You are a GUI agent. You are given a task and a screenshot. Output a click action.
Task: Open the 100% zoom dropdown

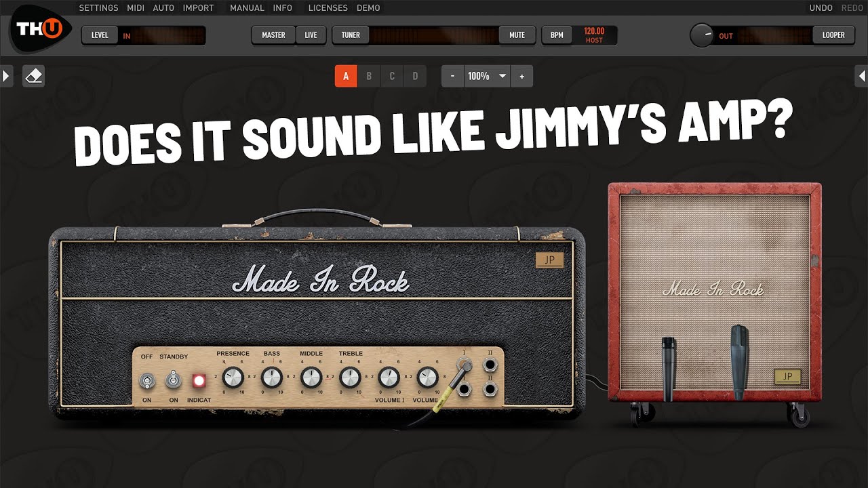(x=487, y=76)
